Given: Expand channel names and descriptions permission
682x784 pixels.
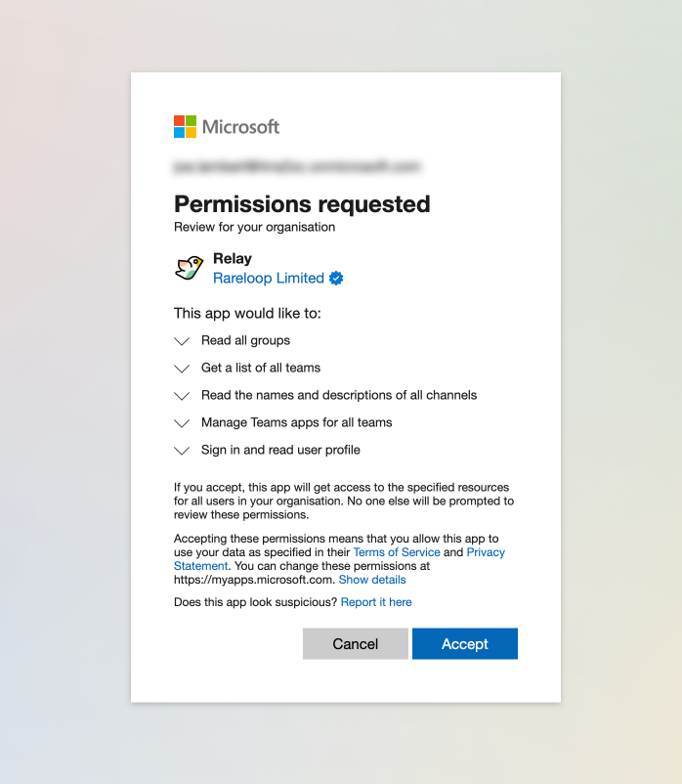Looking at the screenshot, I should point(181,396).
